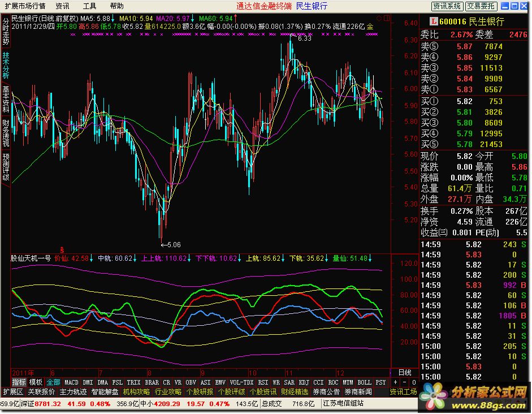This screenshot has width=532, height=414.
Task: Open the 扩展区 bottom tab
Action: tap(13, 392)
